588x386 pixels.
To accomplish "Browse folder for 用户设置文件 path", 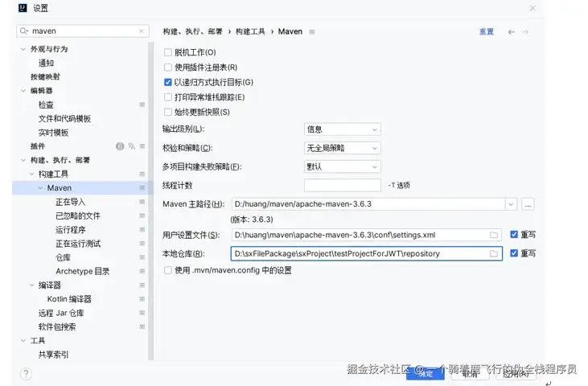I will [494, 235].
